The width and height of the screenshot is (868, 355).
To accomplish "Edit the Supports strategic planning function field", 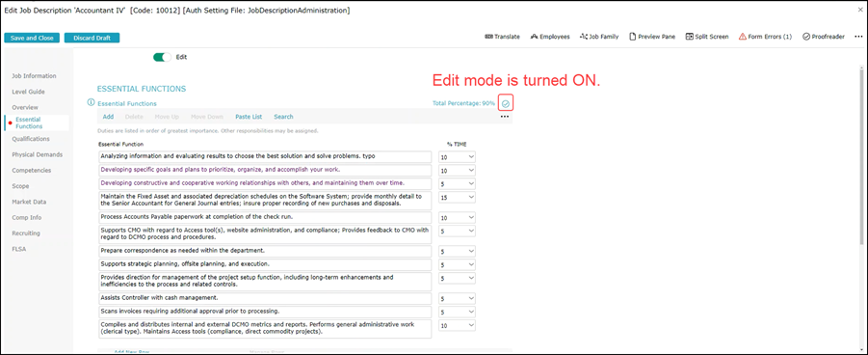I will 265,264.
